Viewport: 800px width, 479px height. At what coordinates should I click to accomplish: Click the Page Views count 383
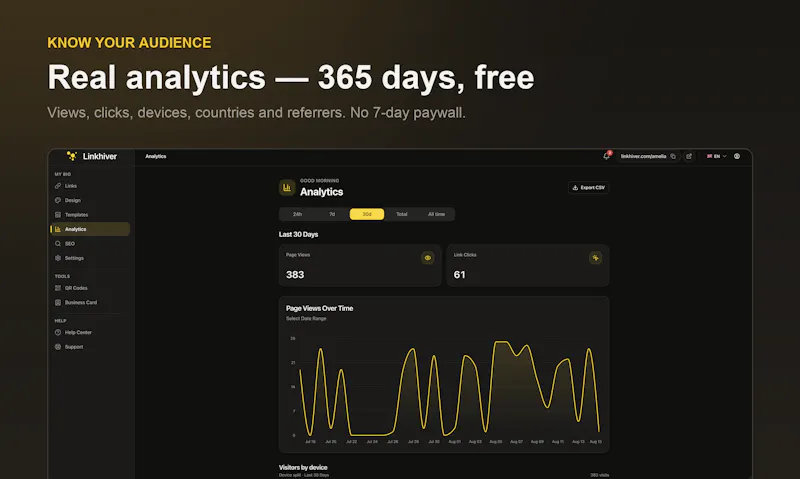click(x=295, y=275)
